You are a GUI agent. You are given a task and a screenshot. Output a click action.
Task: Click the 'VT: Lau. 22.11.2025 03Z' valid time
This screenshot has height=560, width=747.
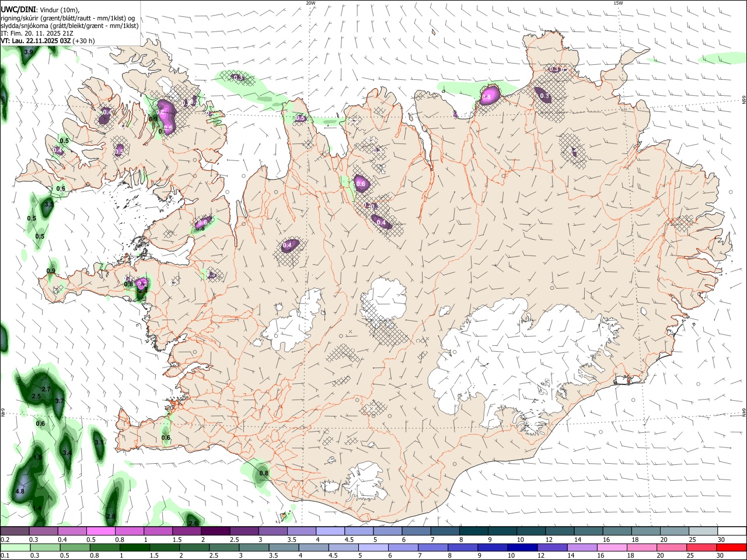[x=36, y=41]
